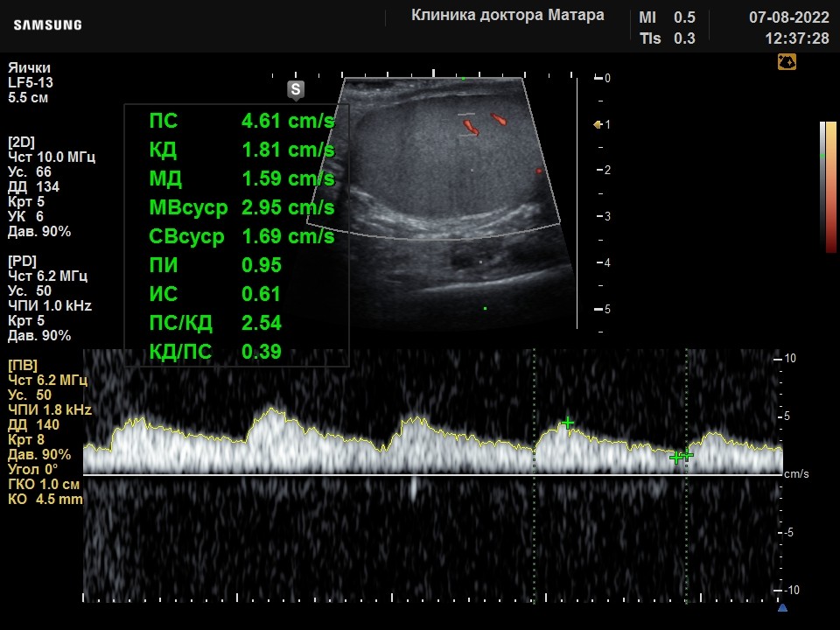Click the blue triangle marker at bottom right
This screenshot has width=840, height=630.
[782, 607]
